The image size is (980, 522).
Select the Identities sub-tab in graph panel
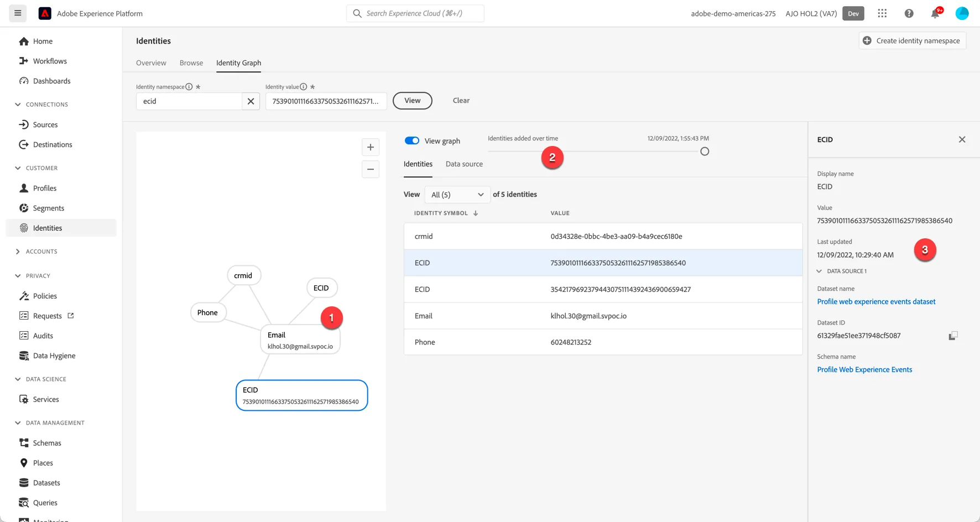[x=418, y=164]
